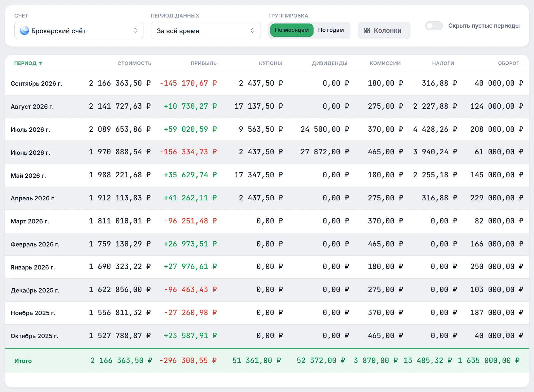Select the Декабрь 2025 г. row label
Screen dimensions: 534x392
pyautogui.click(x=35, y=290)
